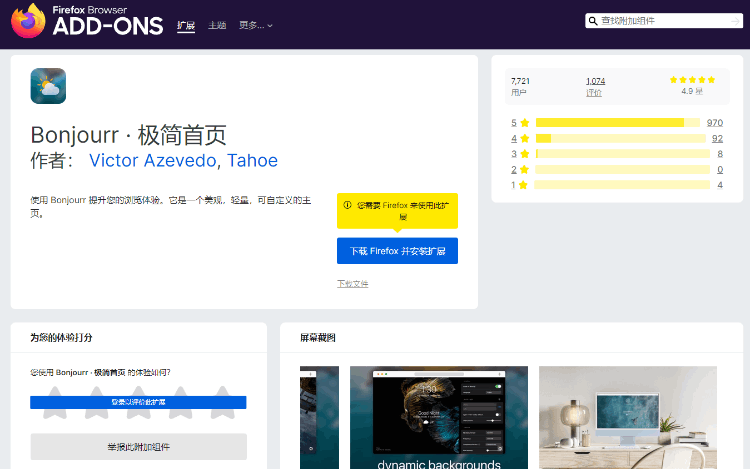
Task: Click the 7,721 用户 user count
Action: (520, 87)
